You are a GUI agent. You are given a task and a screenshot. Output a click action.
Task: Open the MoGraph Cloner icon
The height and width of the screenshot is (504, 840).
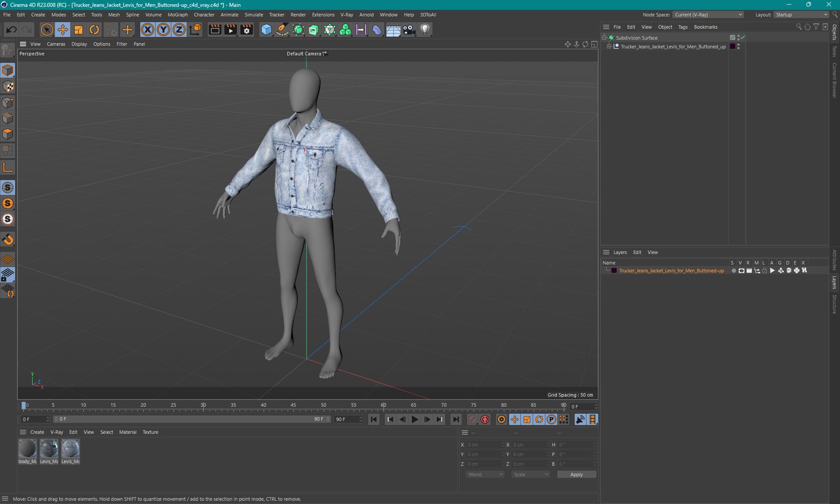pyautogui.click(x=330, y=30)
